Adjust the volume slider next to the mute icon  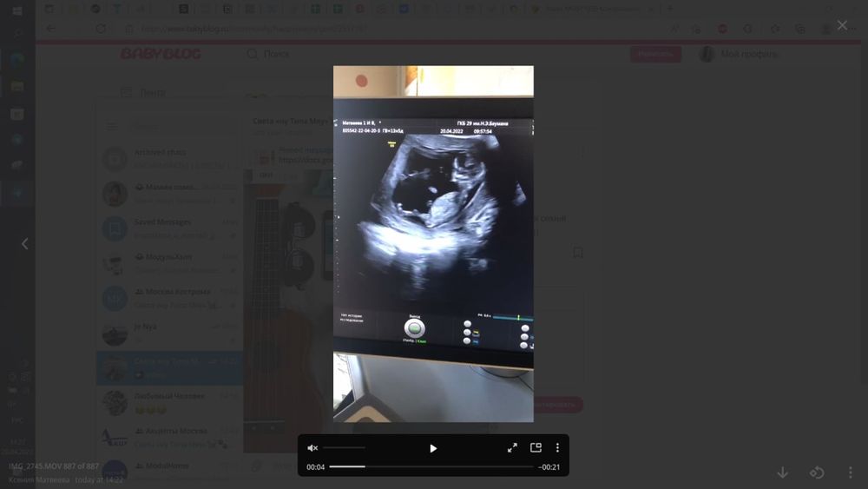[344, 447]
